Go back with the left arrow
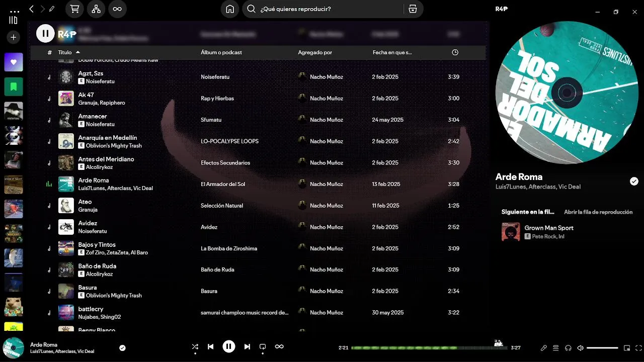Image resolution: width=644 pixels, height=362 pixels. [31, 9]
